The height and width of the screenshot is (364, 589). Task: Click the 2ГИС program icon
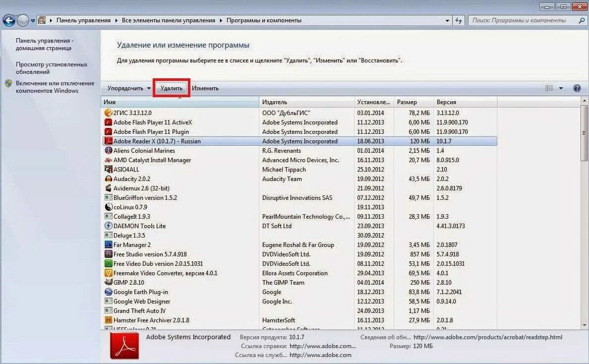point(108,113)
